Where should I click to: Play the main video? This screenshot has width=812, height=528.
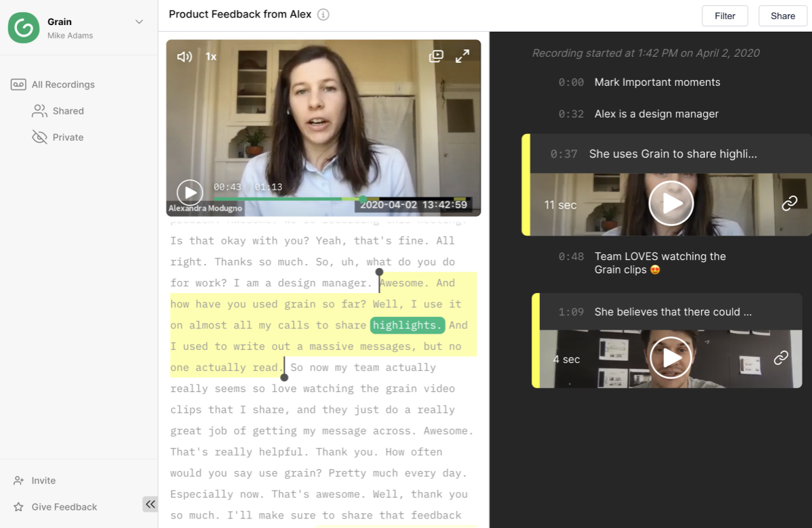click(190, 193)
